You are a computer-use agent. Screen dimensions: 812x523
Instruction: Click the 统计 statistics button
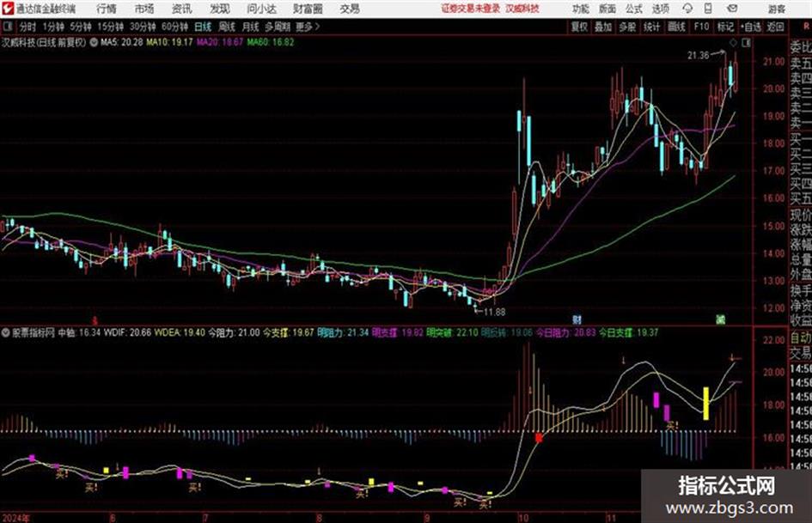(x=651, y=27)
